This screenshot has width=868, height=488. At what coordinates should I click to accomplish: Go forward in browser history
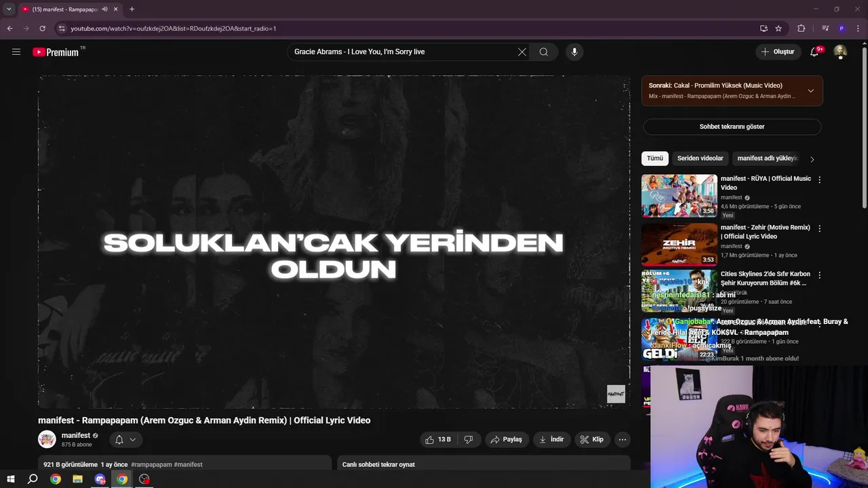click(x=26, y=28)
